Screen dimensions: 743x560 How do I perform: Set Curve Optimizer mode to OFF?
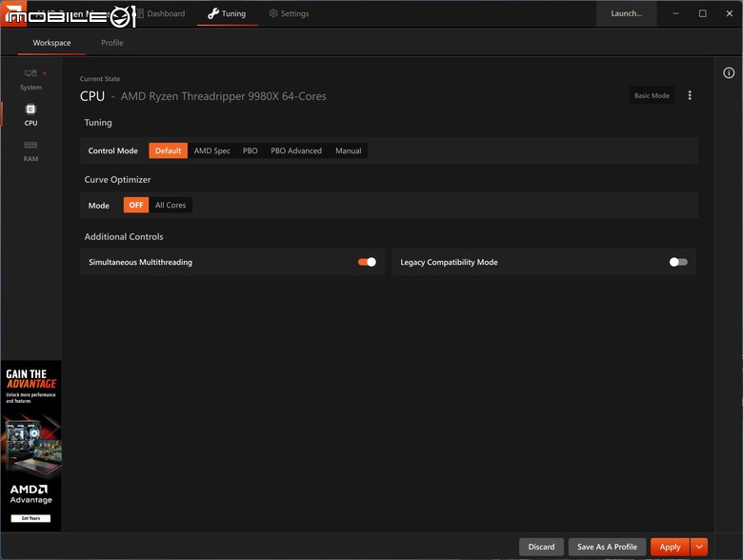pyautogui.click(x=136, y=205)
